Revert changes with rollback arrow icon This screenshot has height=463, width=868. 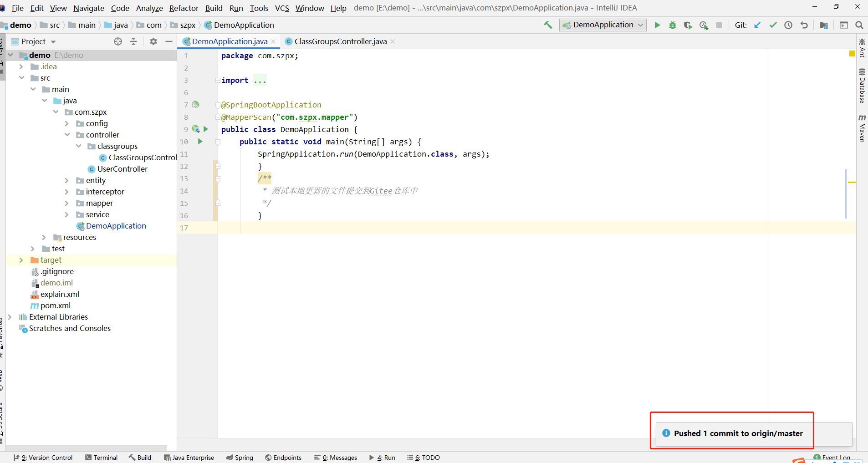pos(804,25)
